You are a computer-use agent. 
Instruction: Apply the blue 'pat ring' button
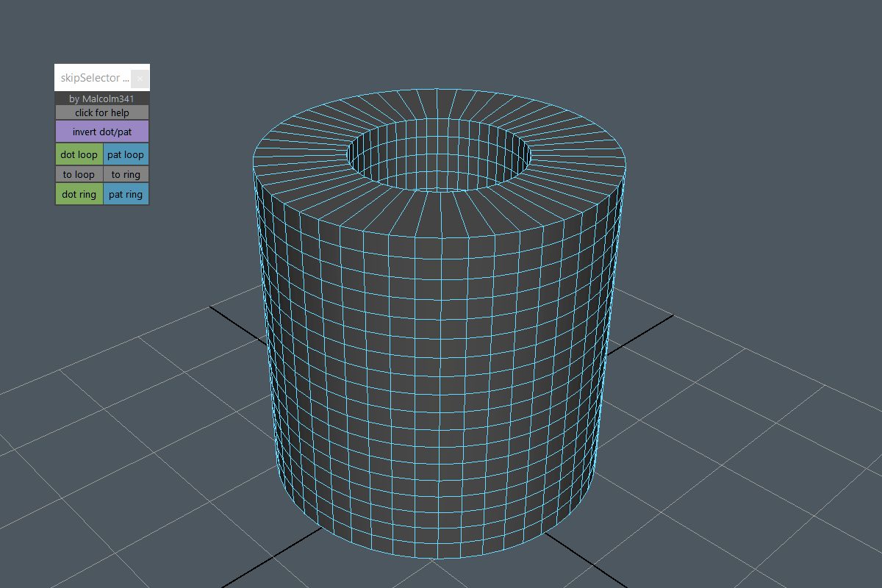coord(126,194)
